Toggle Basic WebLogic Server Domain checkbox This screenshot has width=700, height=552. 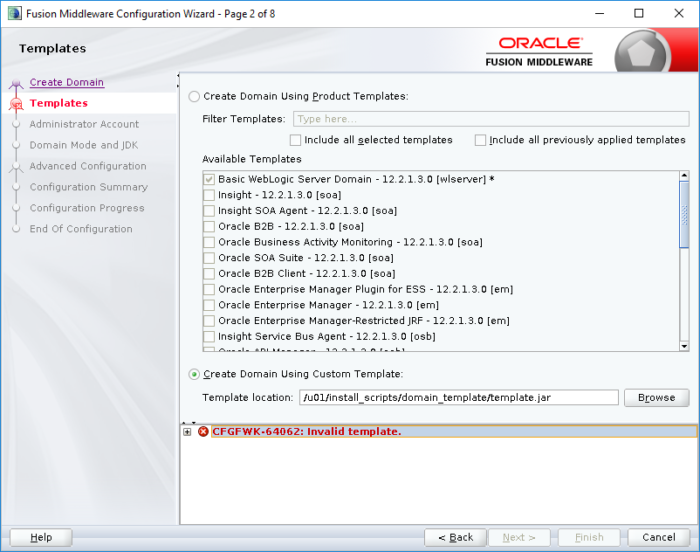coord(208,180)
